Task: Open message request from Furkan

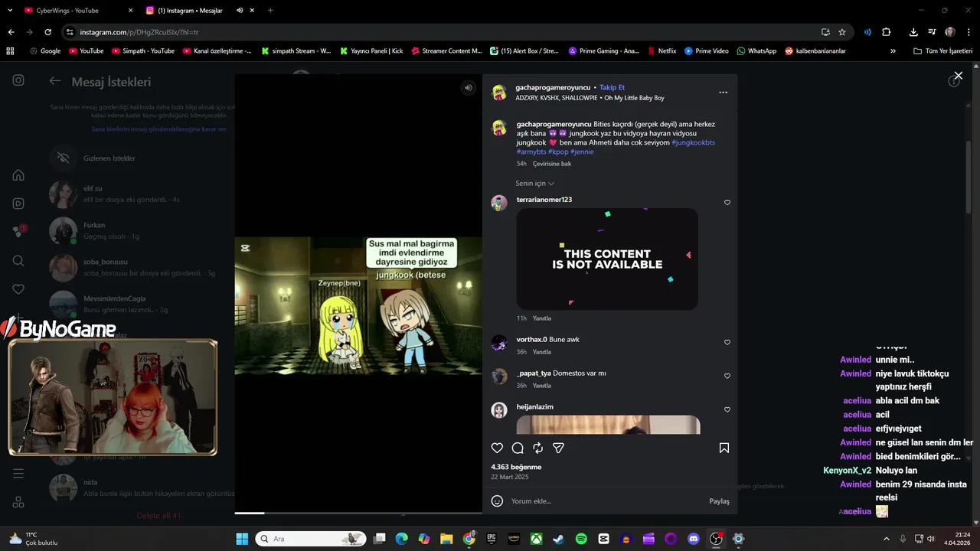Action: (142, 230)
